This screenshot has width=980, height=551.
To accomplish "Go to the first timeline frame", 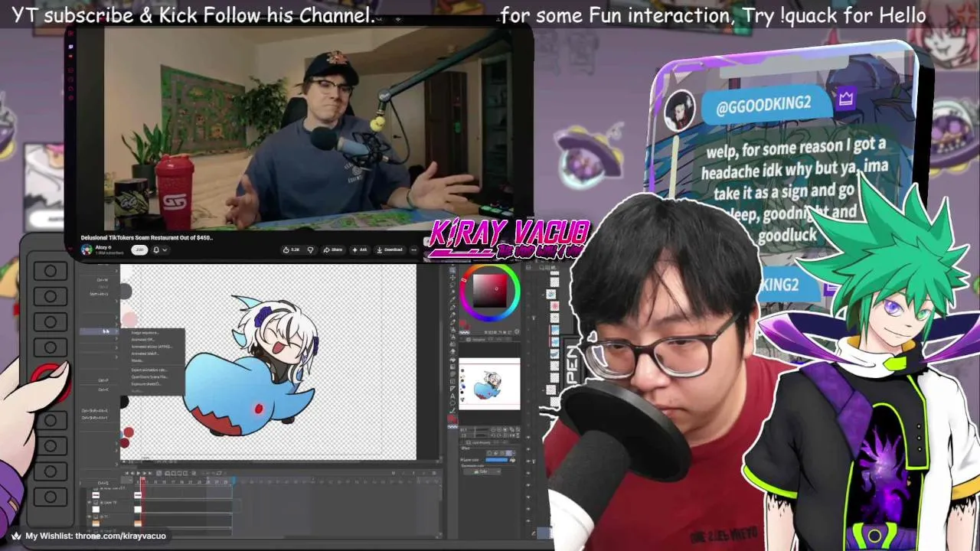I will (x=126, y=473).
